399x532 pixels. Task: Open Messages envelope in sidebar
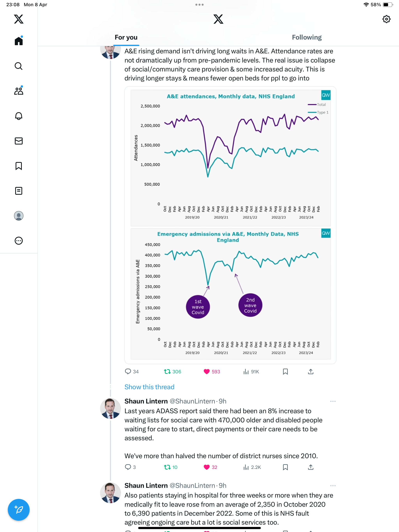tap(19, 141)
